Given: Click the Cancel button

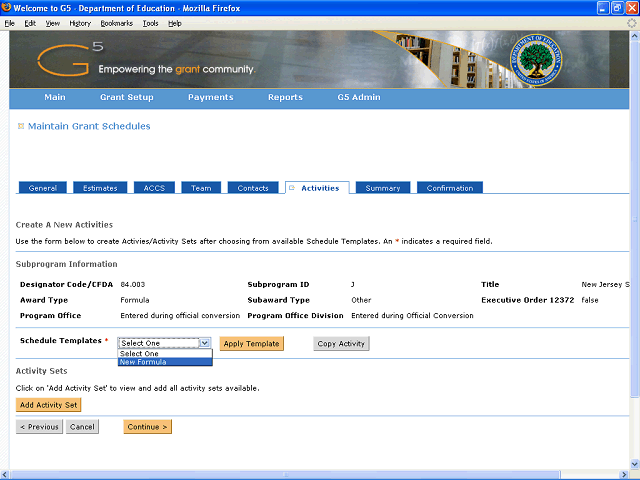Looking at the screenshot, I should pyautogui.click(x=82, y=427).
